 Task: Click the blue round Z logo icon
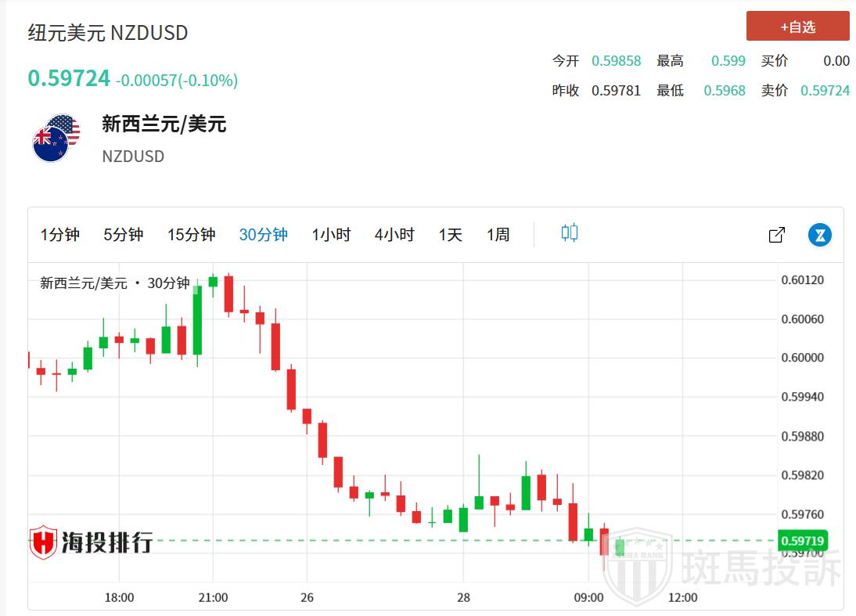tap(820, 235)
